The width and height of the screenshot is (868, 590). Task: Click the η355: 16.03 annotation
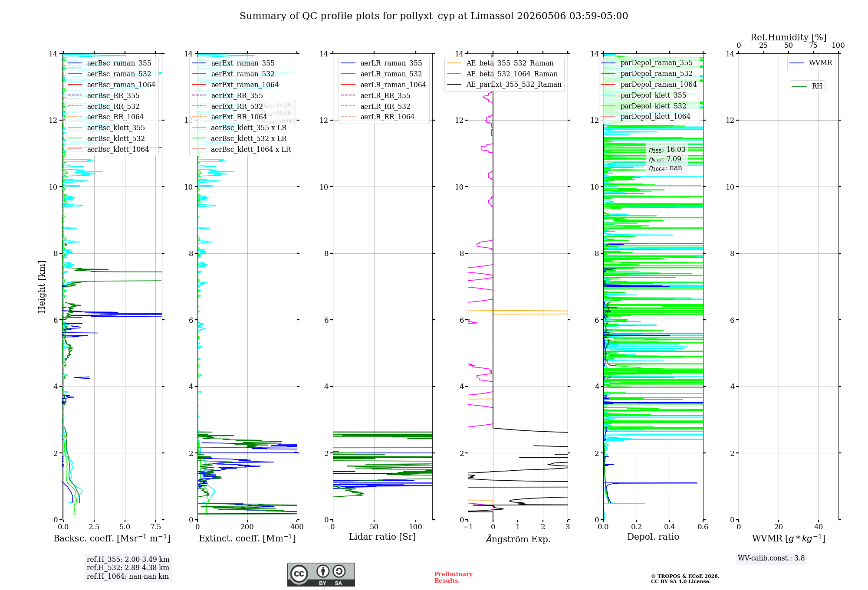667,150
